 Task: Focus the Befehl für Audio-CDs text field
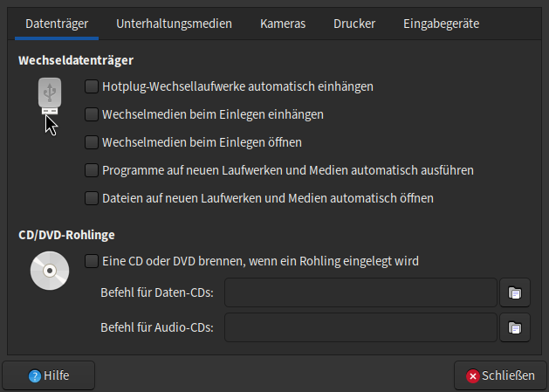[x=360, y=328]
